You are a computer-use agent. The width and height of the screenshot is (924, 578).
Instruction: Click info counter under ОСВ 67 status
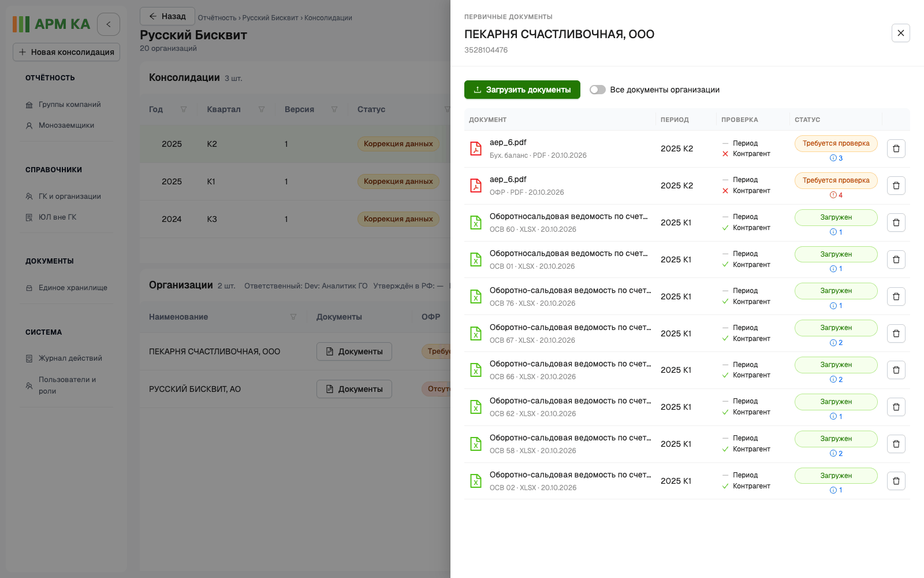click(x=836, y=343)
